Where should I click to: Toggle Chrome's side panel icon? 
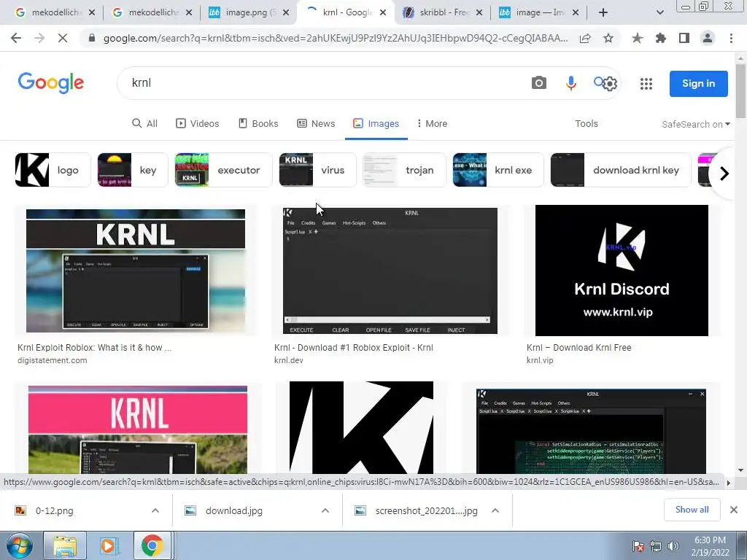pyautogui.click(x=684, y=38)
